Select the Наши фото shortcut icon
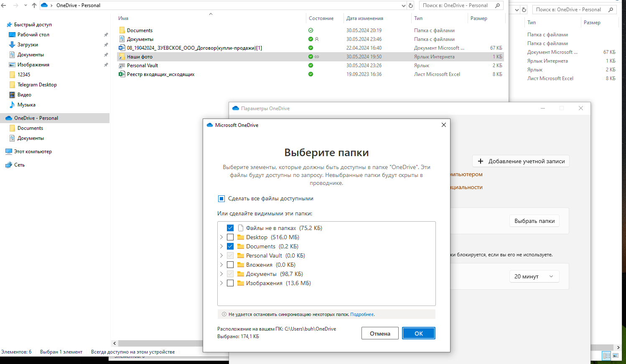This screenshot has height=364, width=626. click(122, 56)
